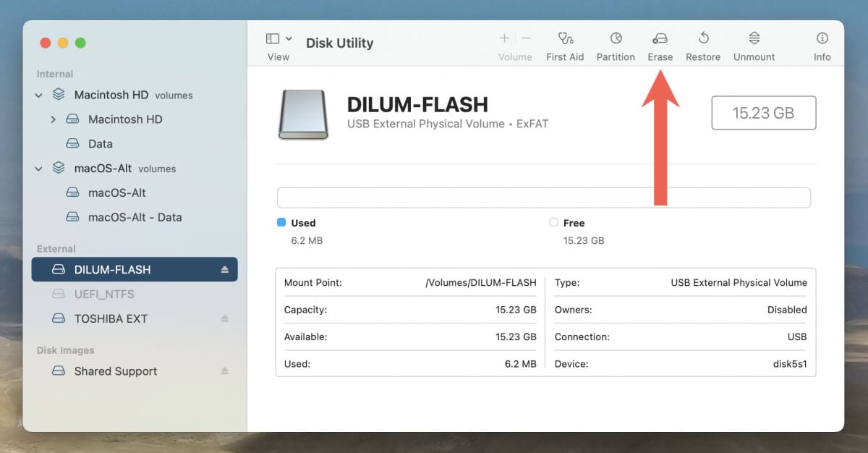Image resolution: width=868 pixels, height=453 pixels.
Task: Add a volume with plus button
Action: coord(504,38)
